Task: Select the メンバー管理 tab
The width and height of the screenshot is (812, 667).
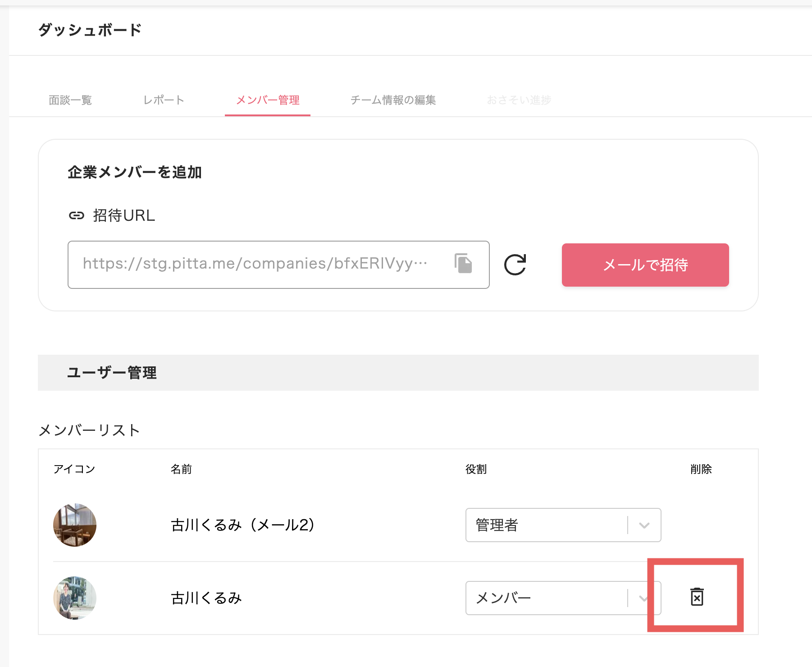Action: click(x=268, y=100)
